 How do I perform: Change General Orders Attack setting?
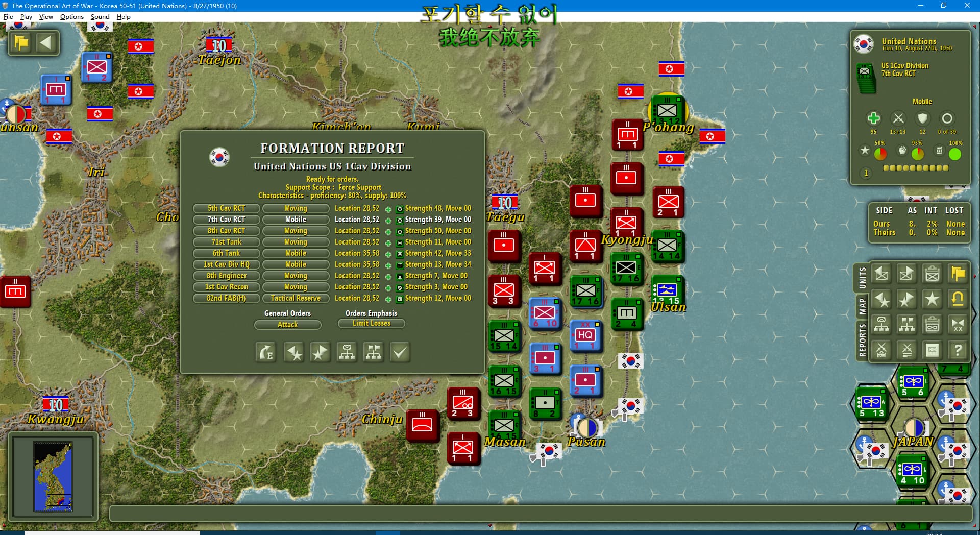288,325
